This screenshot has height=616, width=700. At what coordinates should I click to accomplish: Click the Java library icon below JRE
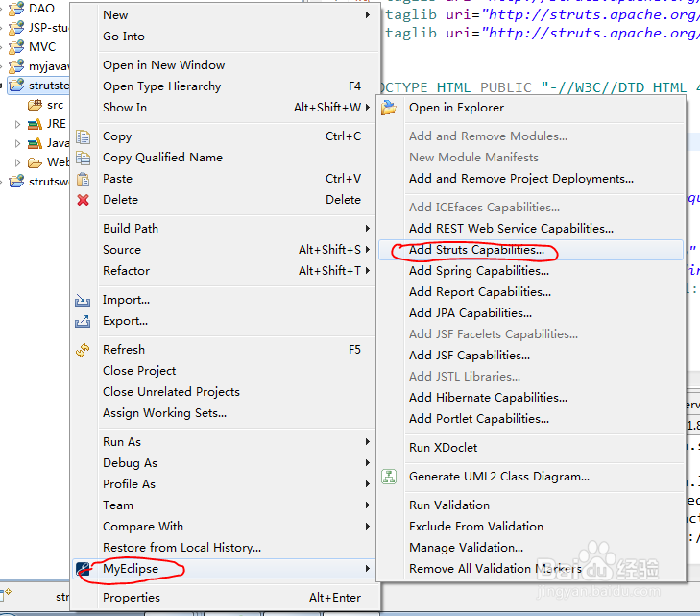pyautogui.click(x=36, y=143)
